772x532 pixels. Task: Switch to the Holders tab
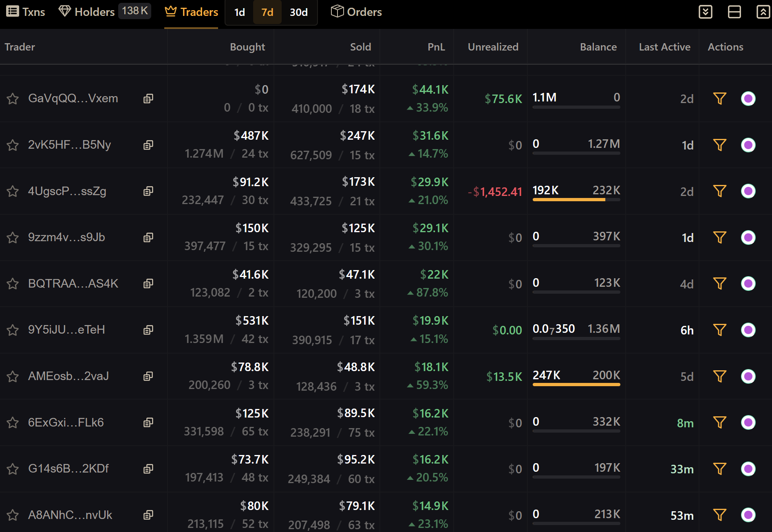coord(94,12)
